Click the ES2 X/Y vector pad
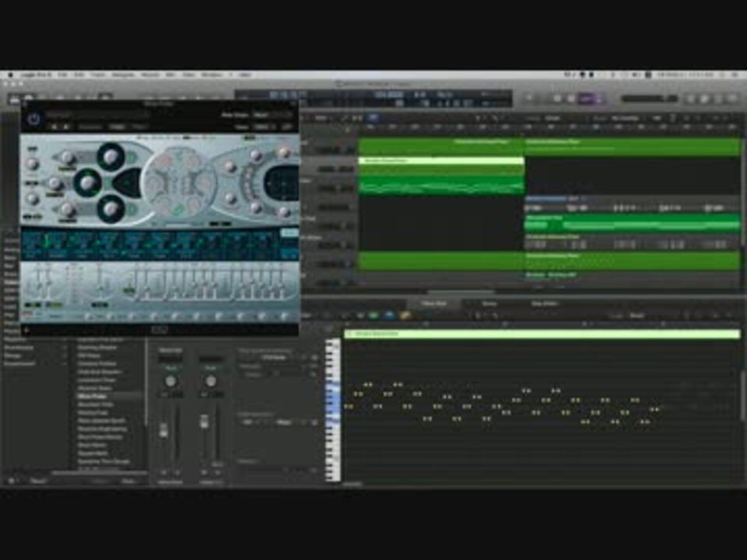The image size is (747, 560). 282,184
